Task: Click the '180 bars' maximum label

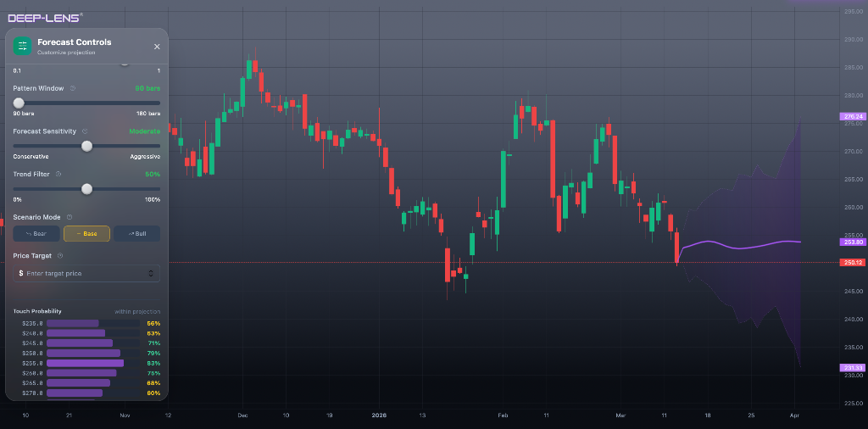Action: [148, 114]
